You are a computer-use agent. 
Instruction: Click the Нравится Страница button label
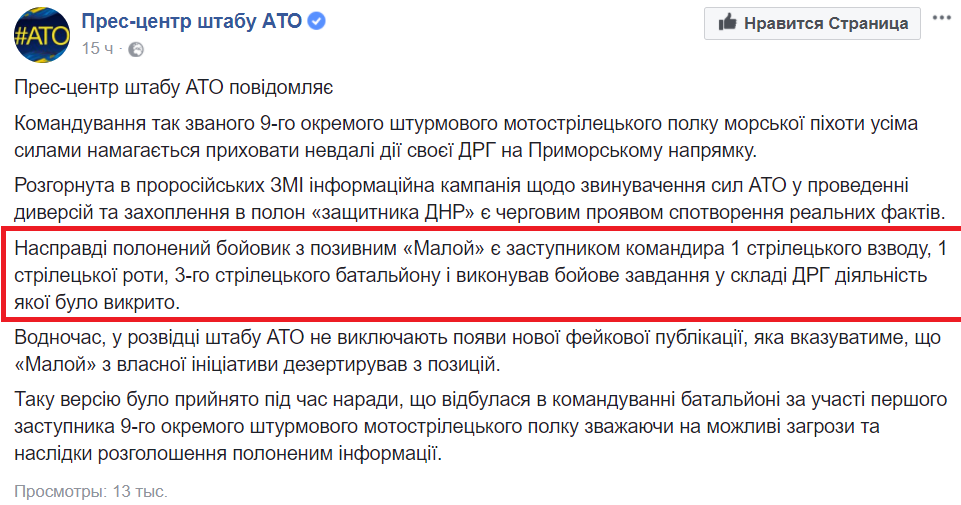826,23
